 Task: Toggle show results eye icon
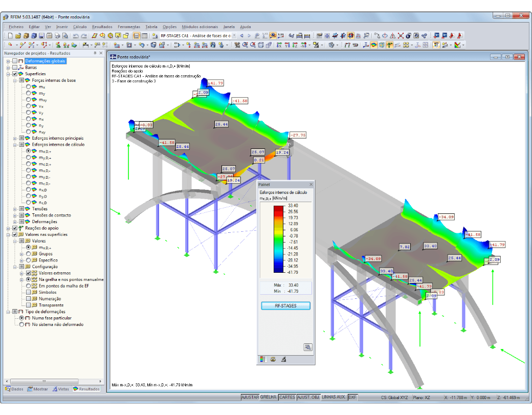point(273,36)
